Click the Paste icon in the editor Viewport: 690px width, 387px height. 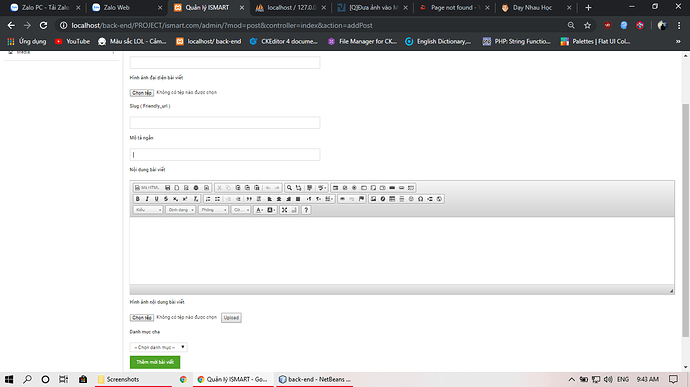238,188
